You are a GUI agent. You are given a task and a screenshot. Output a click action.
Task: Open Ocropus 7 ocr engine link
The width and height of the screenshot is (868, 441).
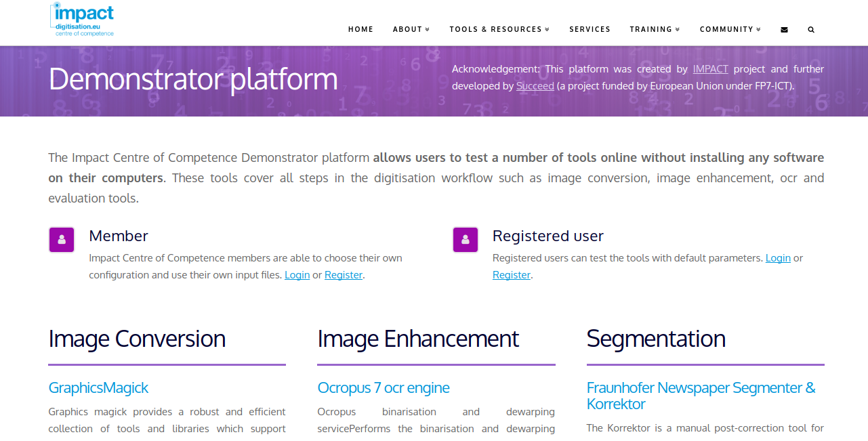[383, 388]
